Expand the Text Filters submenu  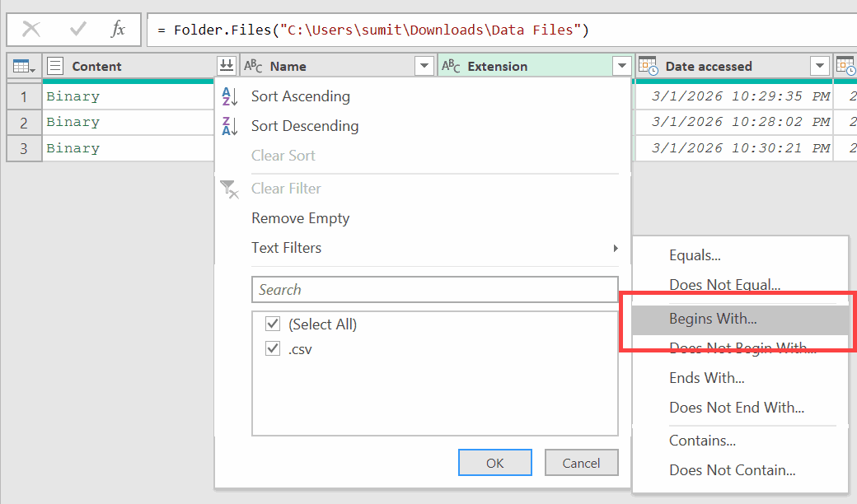[288, 248]
